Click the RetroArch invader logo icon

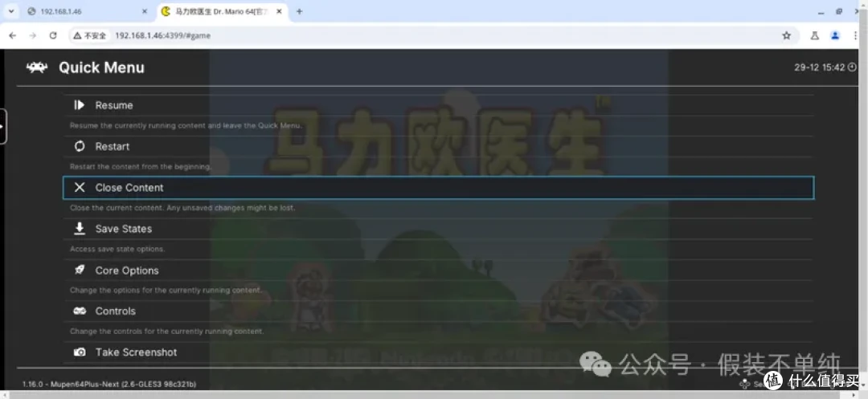(36, 67)
